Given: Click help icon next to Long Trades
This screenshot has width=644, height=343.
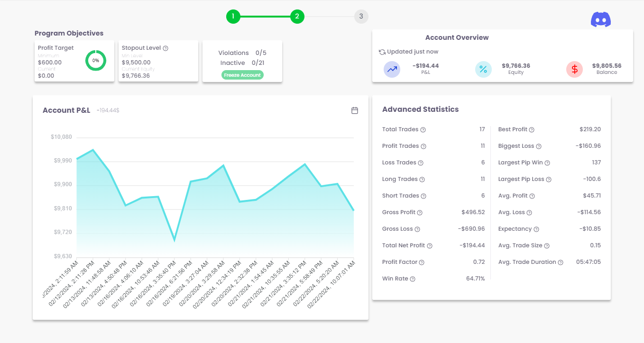Looking at the screenshot, I should click(x=422, y=180).
